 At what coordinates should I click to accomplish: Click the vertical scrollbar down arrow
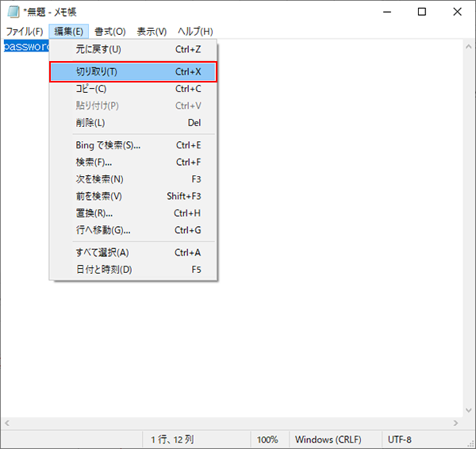[x=468, y=410]
